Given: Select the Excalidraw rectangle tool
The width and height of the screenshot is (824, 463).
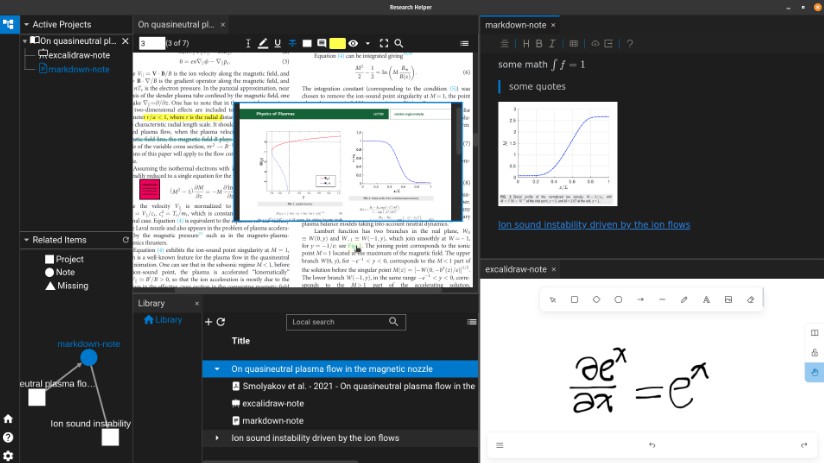Looking at the screenshot, I should pos(574,299).
